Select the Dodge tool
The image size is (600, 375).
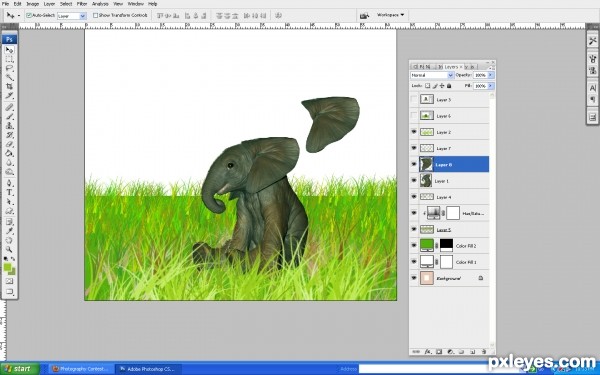coord(9,172)
